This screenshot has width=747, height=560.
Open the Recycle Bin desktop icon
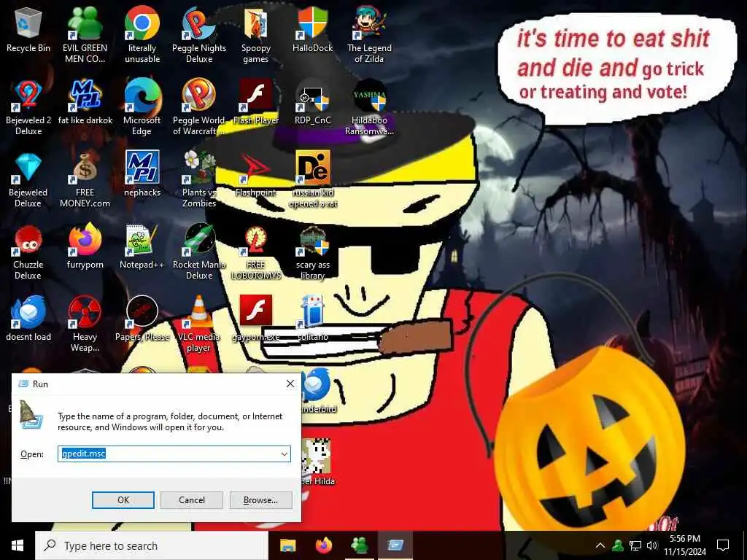coord(28,29)
